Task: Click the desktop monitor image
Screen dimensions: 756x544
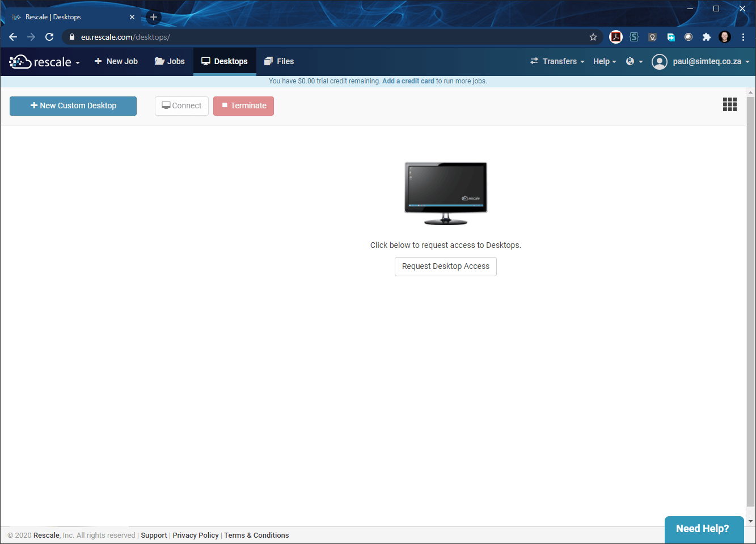Action: click(445, 193)
